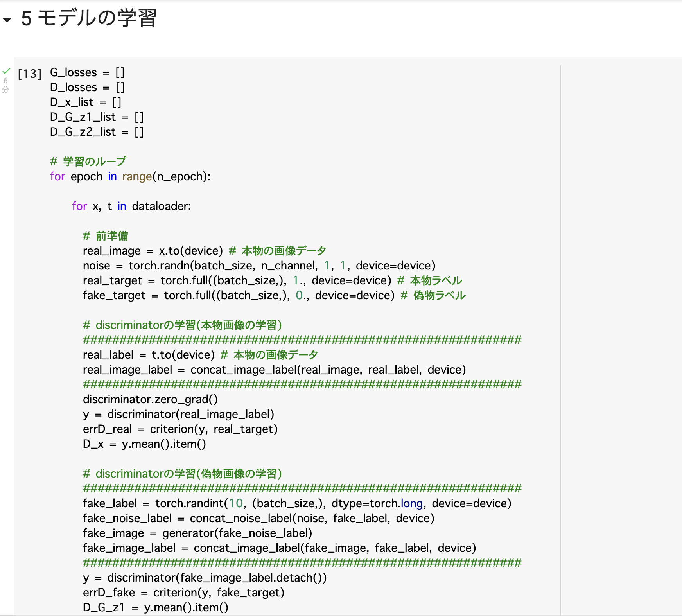Click the line D_x_list = []

point(85,102)
